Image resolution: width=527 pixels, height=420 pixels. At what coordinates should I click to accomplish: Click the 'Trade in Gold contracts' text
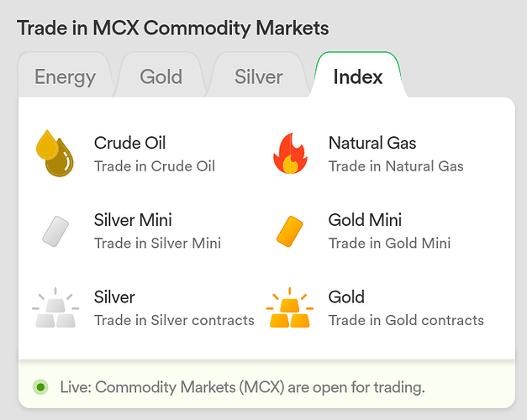(406, 320)
